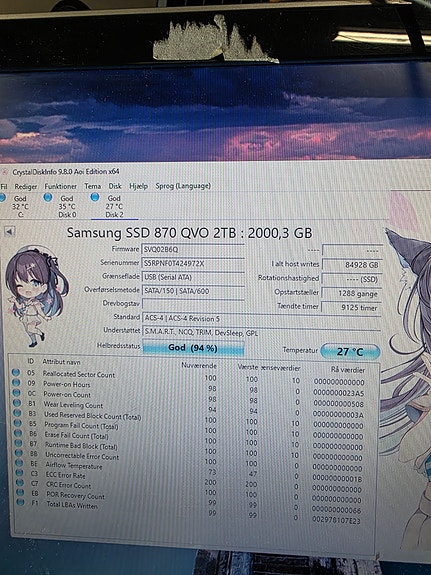
Task: Open the Fil menu
Action: 4,187
